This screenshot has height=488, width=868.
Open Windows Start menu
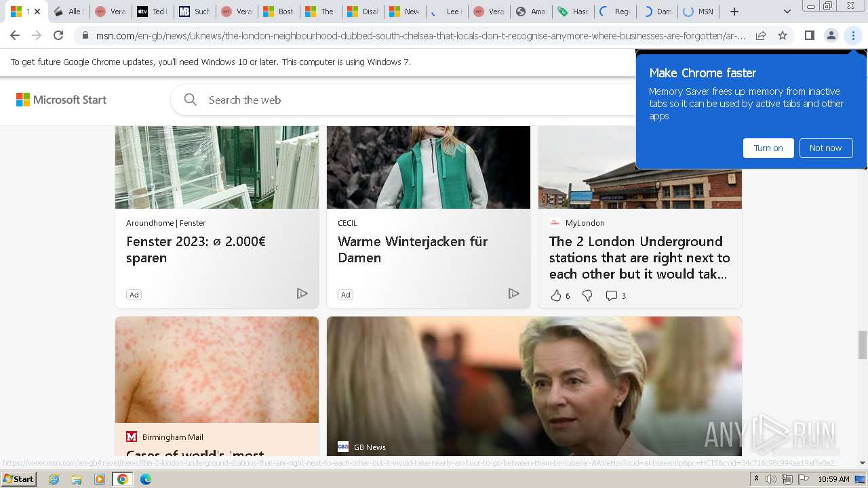19,479
